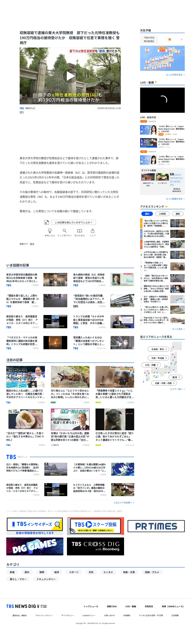Open the nationwide weather map image

pyautogui.click(x=162, y=58)
